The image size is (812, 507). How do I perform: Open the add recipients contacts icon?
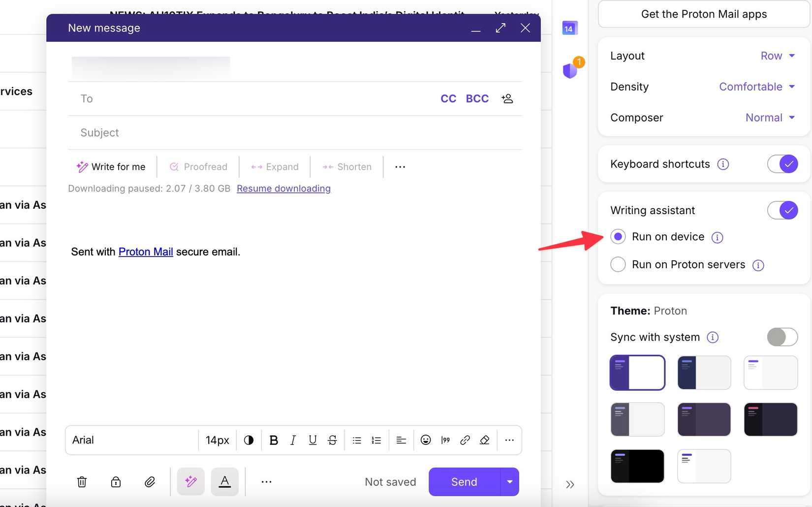[x=507, y=98]
